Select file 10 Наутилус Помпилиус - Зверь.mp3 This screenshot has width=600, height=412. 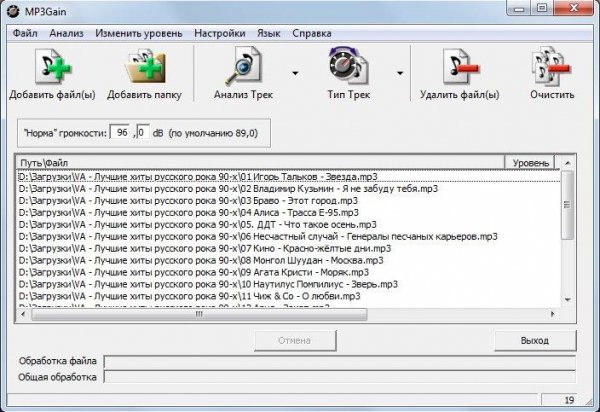(x=289, y=284)
